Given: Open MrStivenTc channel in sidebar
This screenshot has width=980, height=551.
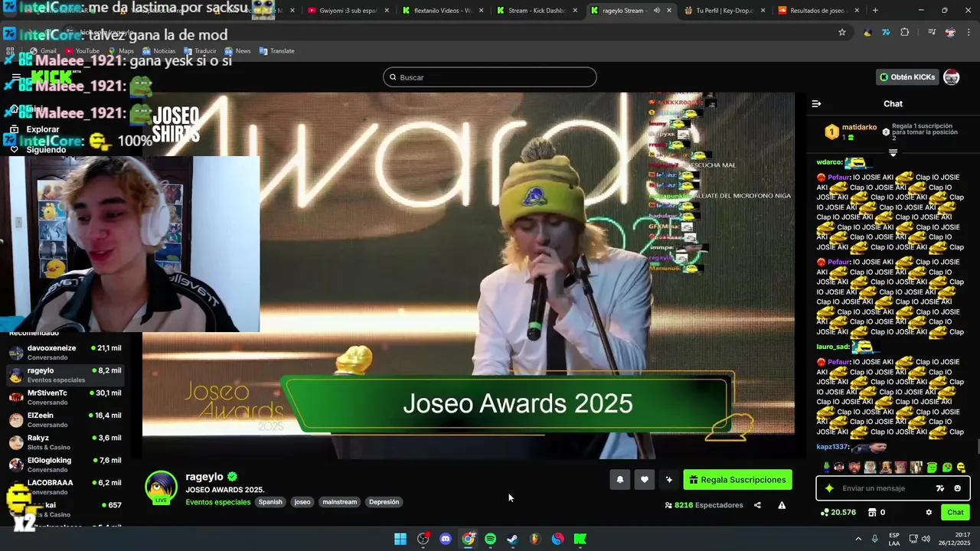Looking at the screenshot, I should coord(65,397).
